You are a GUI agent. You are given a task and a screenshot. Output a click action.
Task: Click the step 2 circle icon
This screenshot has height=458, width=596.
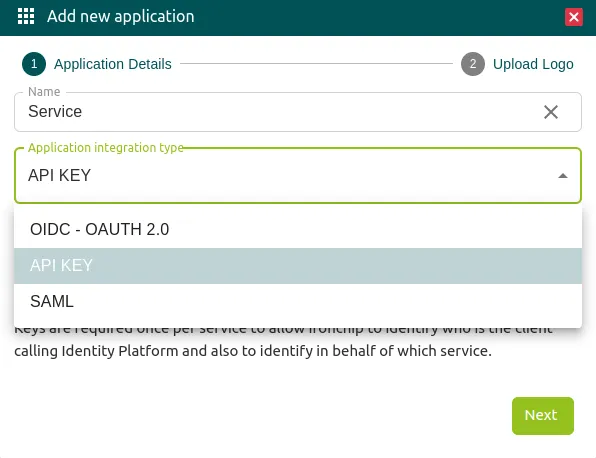(x=472, y=64)
